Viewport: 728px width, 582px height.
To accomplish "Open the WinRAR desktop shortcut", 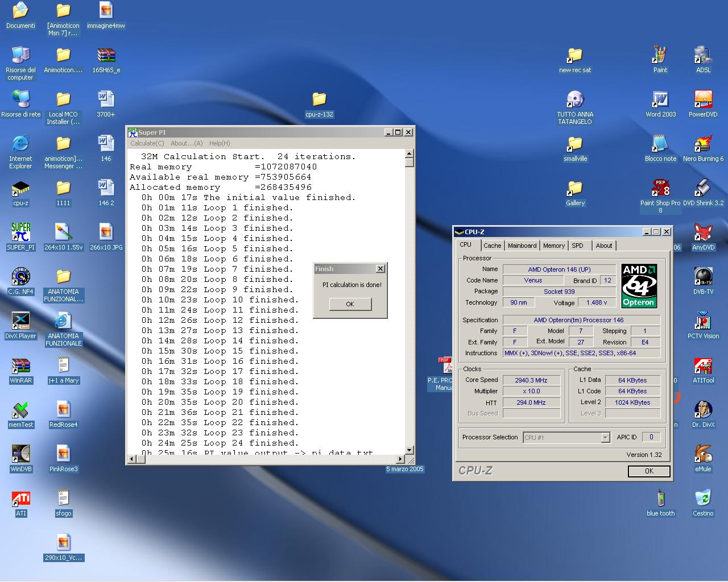I will [20, 366].
